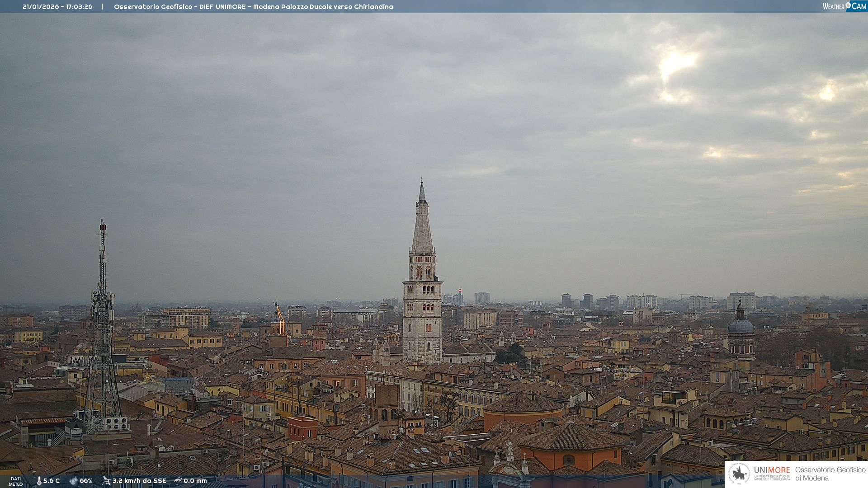The height and width of the screenshot is (488, 868).
Task: Click the date and time stamp
Action: click(57, 7)
